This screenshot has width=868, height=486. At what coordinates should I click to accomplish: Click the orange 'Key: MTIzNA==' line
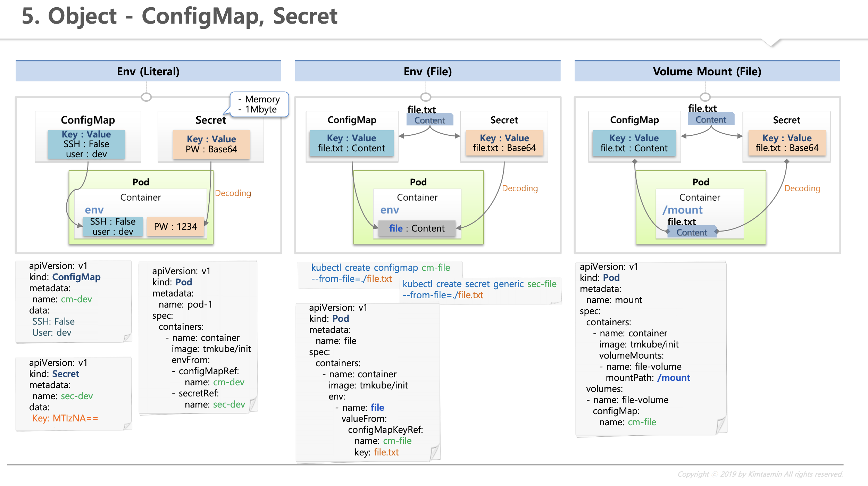(65, 418)
